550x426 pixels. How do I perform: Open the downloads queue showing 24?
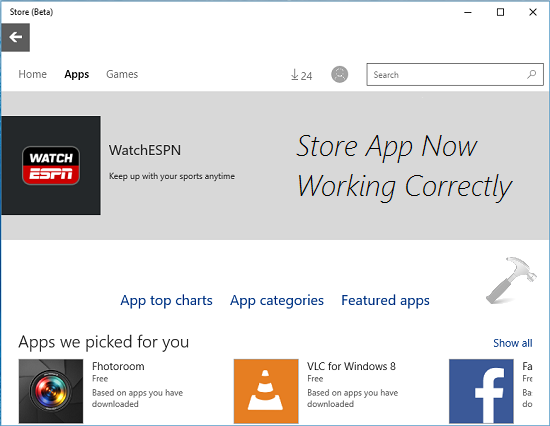pos(301,75)
